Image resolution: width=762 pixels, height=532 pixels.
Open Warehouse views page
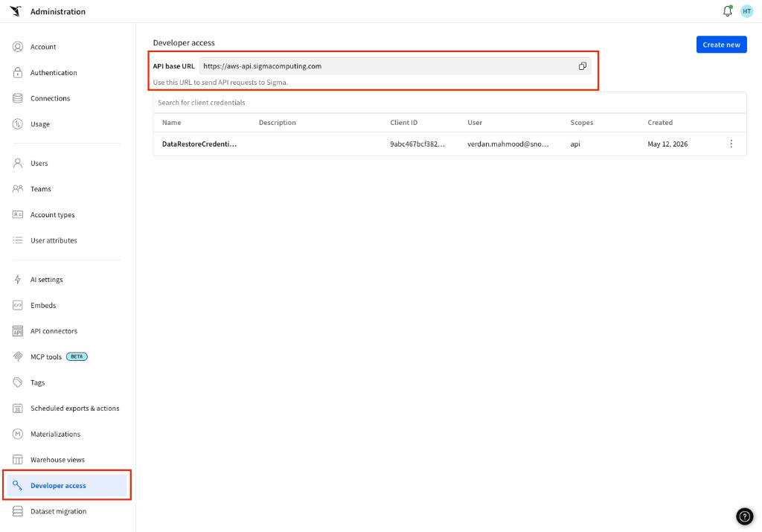pos(57,460)
